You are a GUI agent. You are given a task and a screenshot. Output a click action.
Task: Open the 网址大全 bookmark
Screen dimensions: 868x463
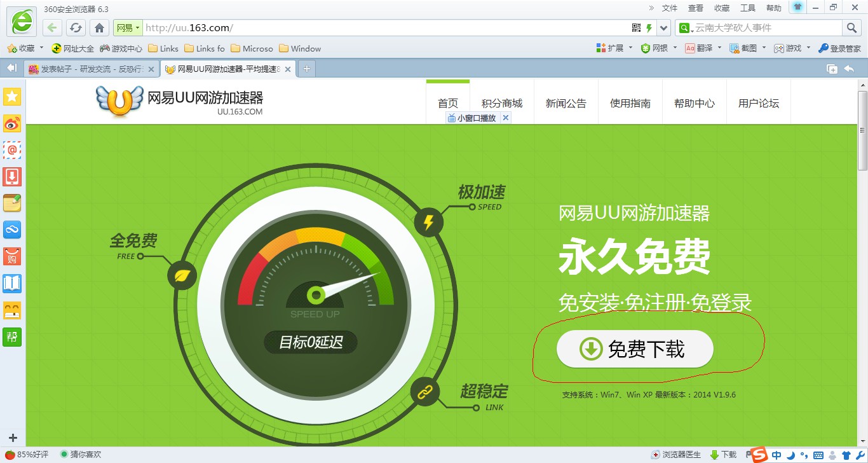coord(72,48)
